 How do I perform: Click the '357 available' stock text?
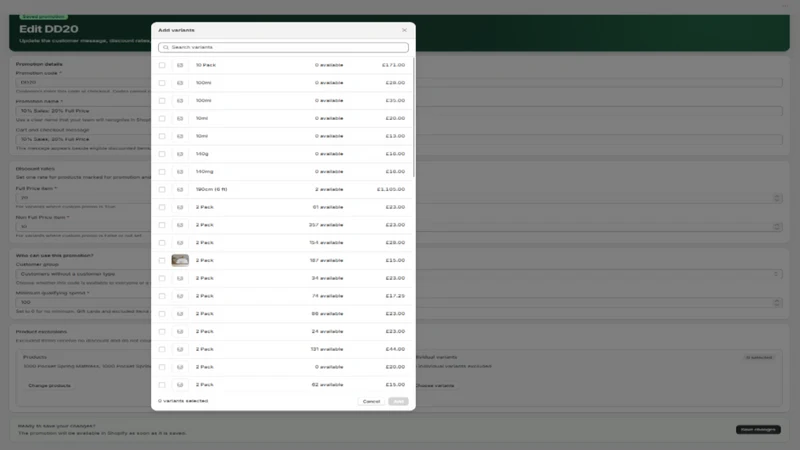tap(326, 225)
